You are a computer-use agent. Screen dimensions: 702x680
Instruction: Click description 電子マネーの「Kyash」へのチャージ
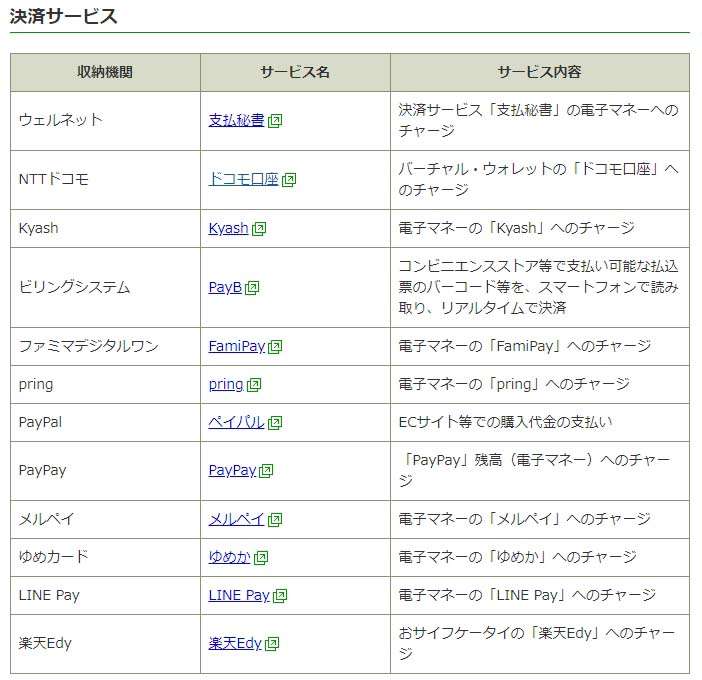(x=516, y=228)
